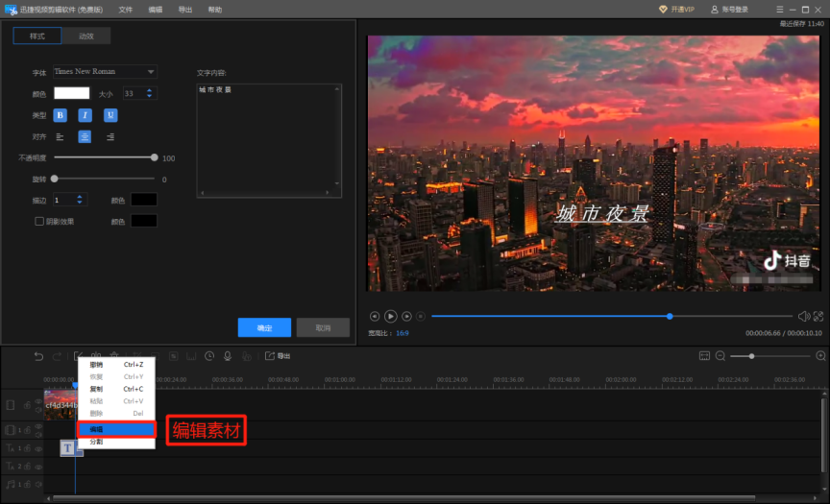This screenshot has height=504, width=830.
Task: Hide text track 2 with eye icon
Action: pos(38,467)
